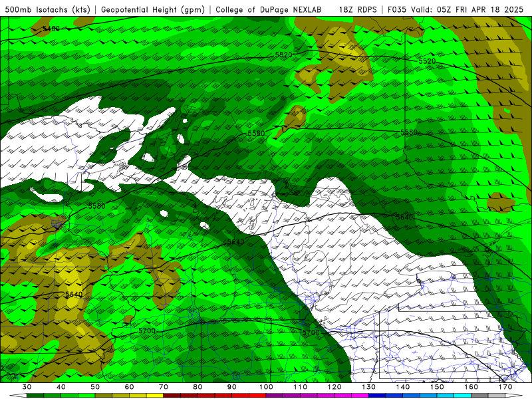
Task: Click the dark red swatch starting at 70
Action: pyautogui.click(x=172, y=396)
